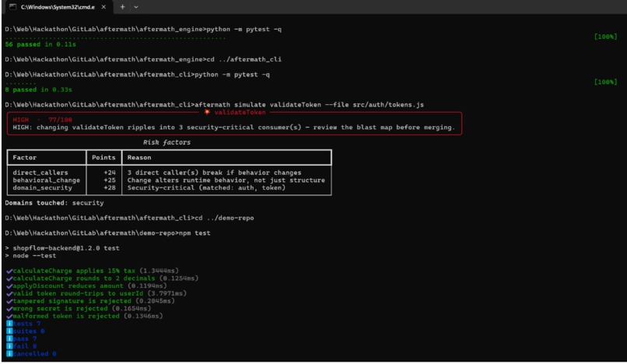Image resolution: width=627 pixels, height=364 pixels.
Task: Click the 'node --test' line
Action: [x=31, y=256]
